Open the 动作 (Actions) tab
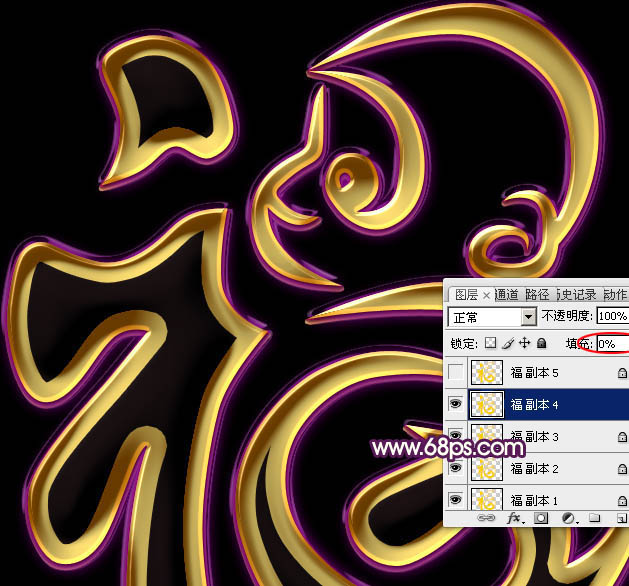This screenshot has width=629, height=586. [x=615, y=295]
